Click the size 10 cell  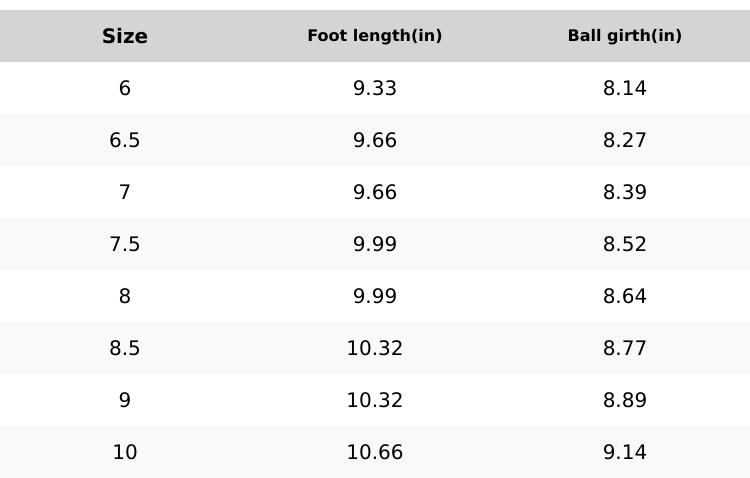[x=125, y=453]
